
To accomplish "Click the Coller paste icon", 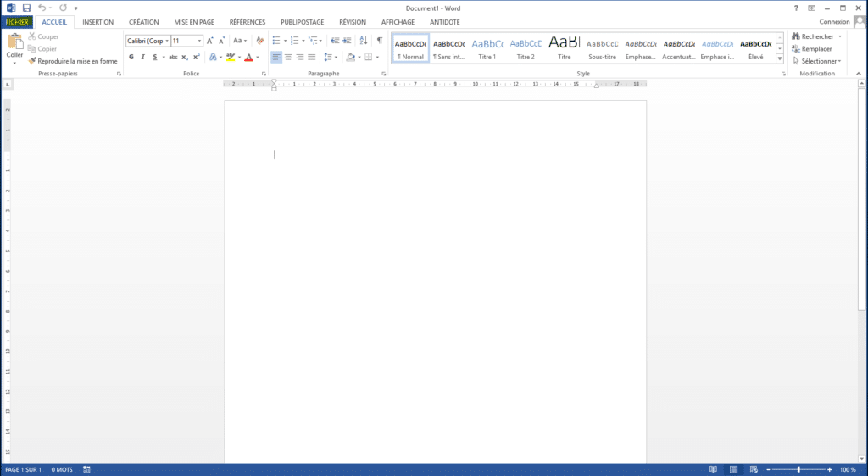I will [x=15, y=42].
